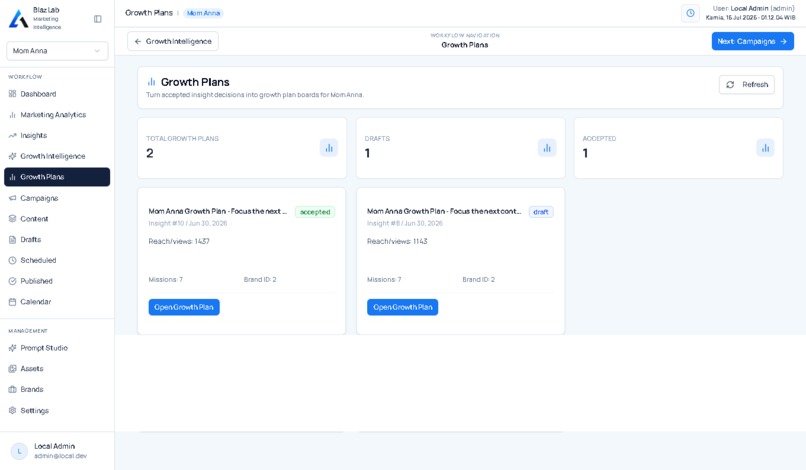This screenshot has height=470, width=806.
Task: Click the Content layers icon
Action: 12,219
